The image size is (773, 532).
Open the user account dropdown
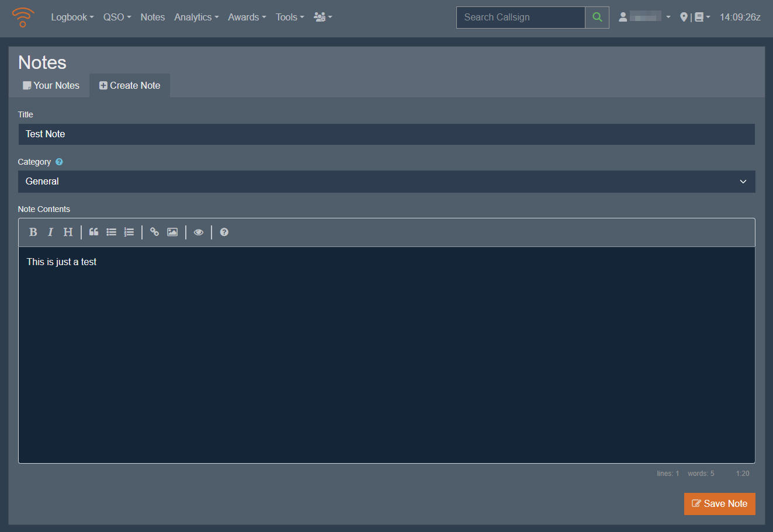point(644,18)
